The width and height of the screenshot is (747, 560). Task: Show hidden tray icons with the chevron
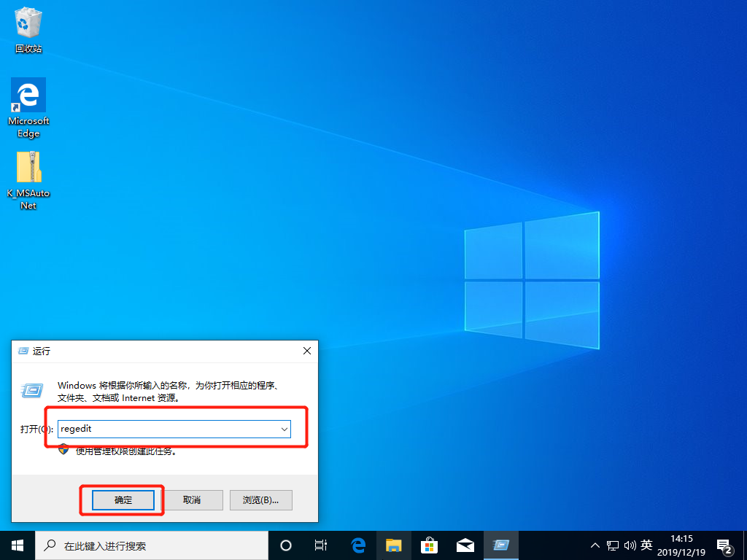tap(595, 545)
